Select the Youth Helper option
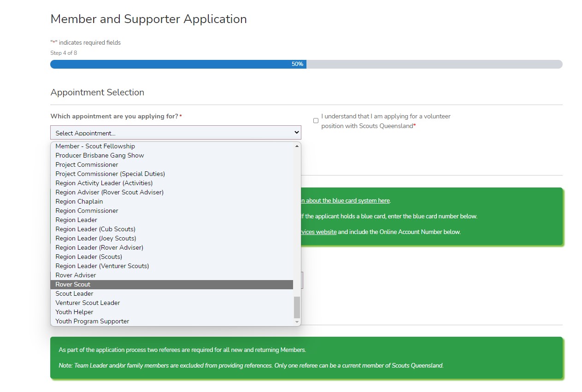The height and width of the screenshot is (392, 582). coord(172,312)
